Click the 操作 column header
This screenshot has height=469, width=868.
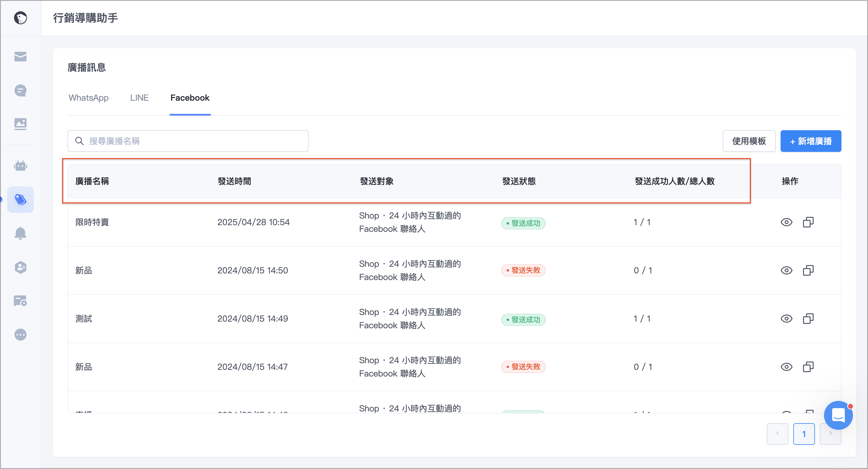tap(790, 181)
